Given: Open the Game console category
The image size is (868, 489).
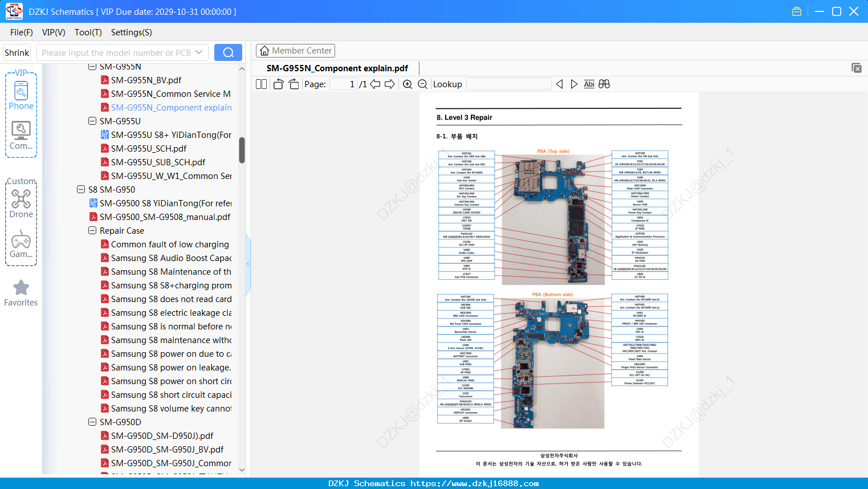Looking at the screenshot, I should coord(21,244).
